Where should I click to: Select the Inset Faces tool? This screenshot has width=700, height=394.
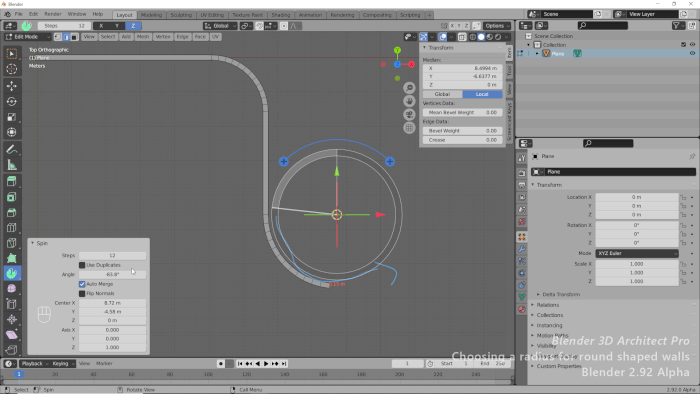12,197
